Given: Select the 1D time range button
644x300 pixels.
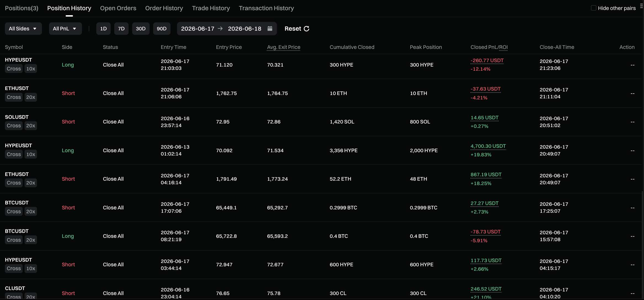Looking at the screenshot, I should click(x=103, y=29).
